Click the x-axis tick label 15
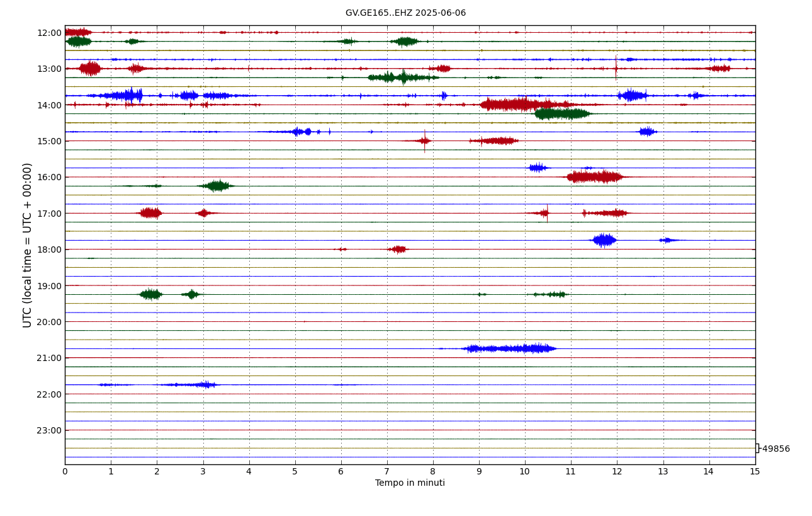Viewport: 812px width, 516px height. pyautogui.click(x=755, y=472)
